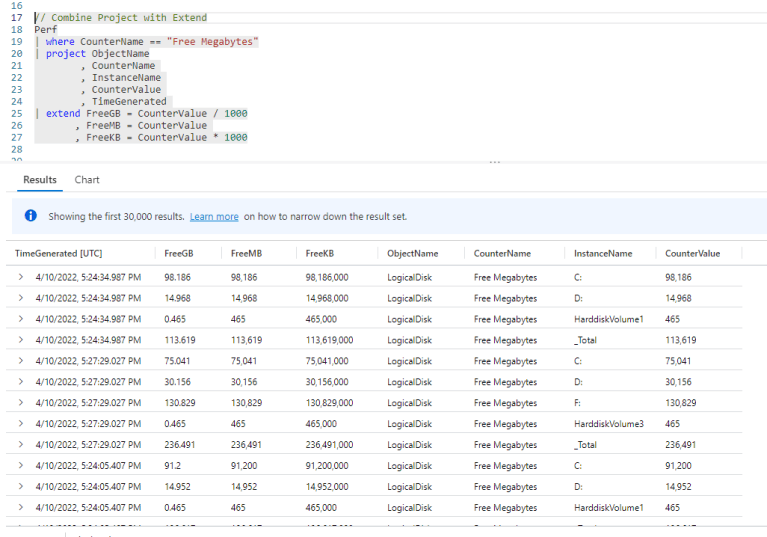This screenshot has width=767, height=537.
Task: Click the InstanceName cell 'F:'
Action: (x=577, y=403)
